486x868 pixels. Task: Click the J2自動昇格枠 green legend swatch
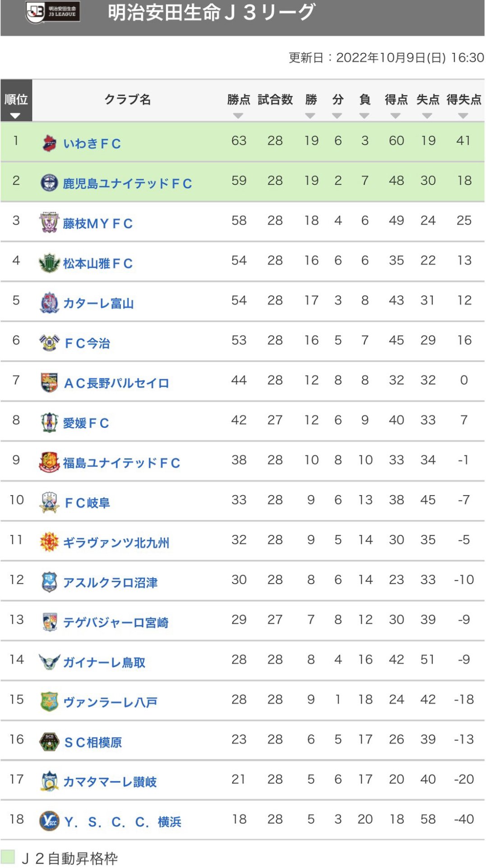tap(8, 857)
